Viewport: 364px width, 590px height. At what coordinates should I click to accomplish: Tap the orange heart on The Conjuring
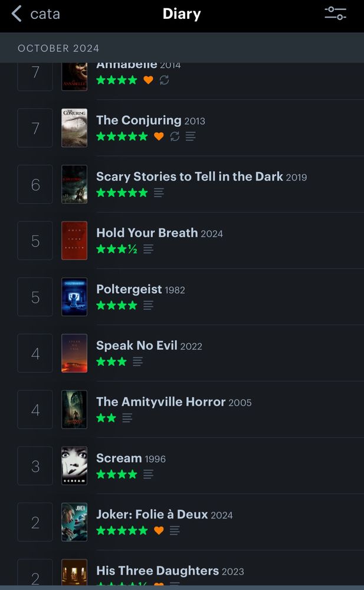pos(159,136)
